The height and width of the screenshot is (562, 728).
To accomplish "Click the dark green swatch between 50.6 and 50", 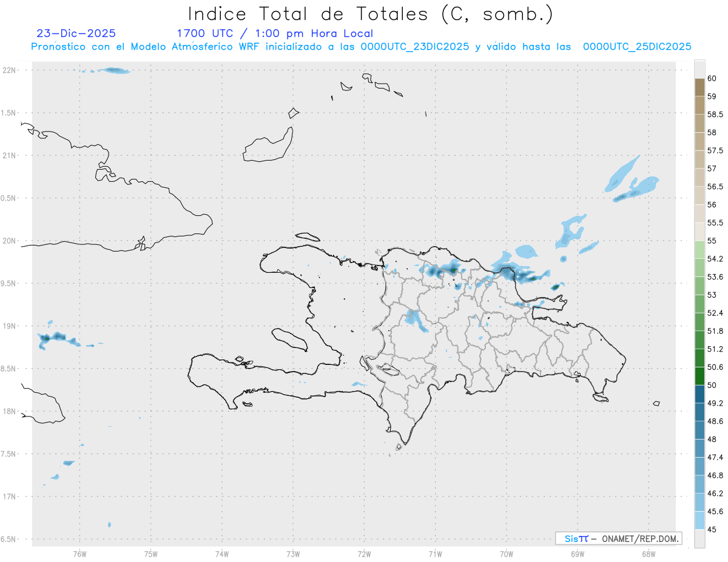I will point(699,376).
